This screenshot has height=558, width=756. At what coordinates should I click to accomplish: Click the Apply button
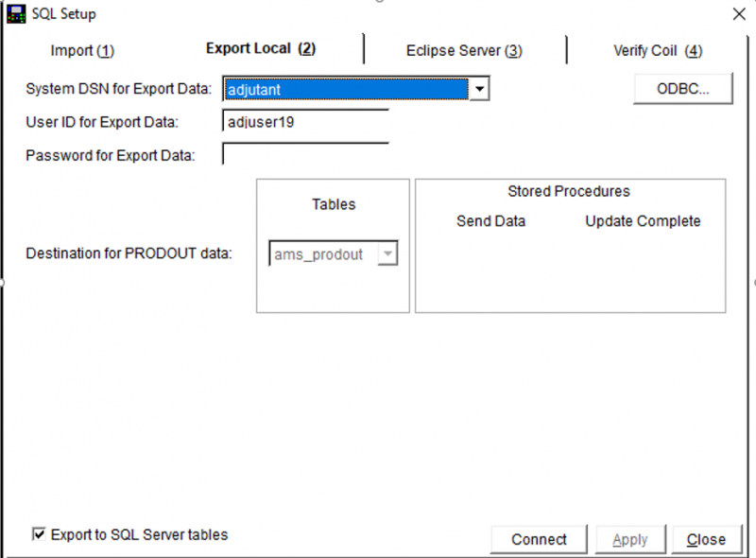pyautogui.click(x=630, y=539)
